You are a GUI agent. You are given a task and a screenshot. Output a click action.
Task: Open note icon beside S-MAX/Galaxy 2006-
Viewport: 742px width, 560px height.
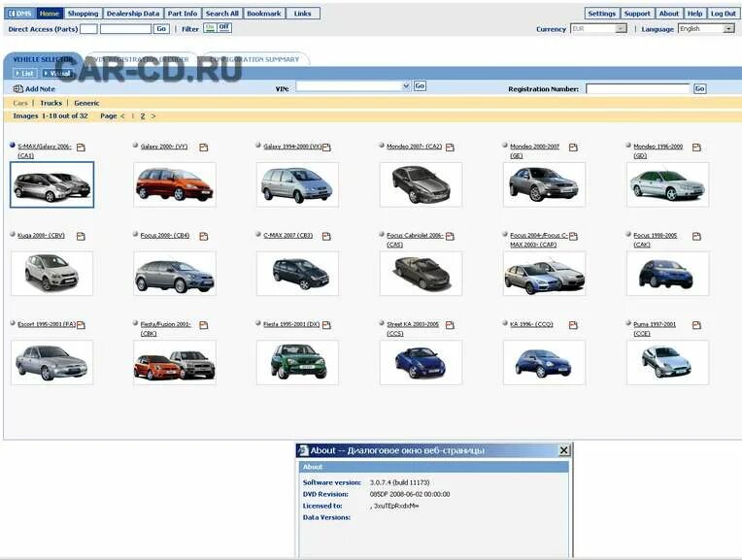81,148
